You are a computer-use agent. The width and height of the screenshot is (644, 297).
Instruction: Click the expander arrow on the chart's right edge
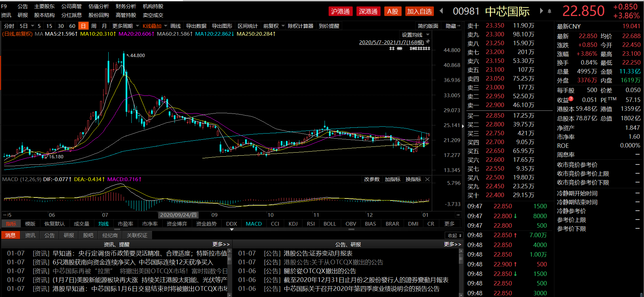[463, 126]
